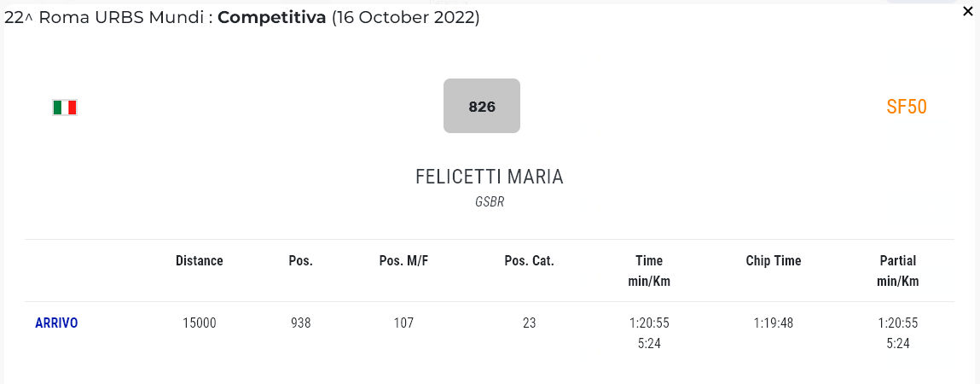Click the Pos. column header
This screenshot has height=384, width=980.
tap(300, 261)
